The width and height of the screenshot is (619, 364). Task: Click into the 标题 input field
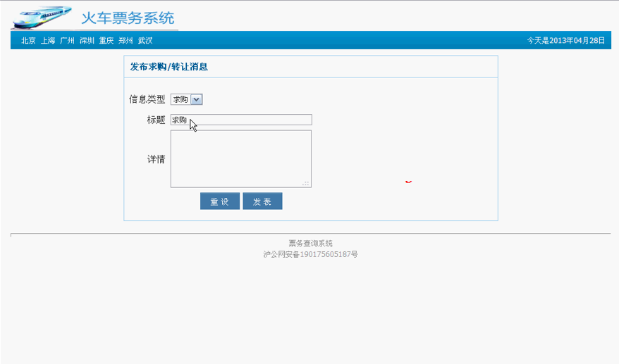(x=241, y=120)
